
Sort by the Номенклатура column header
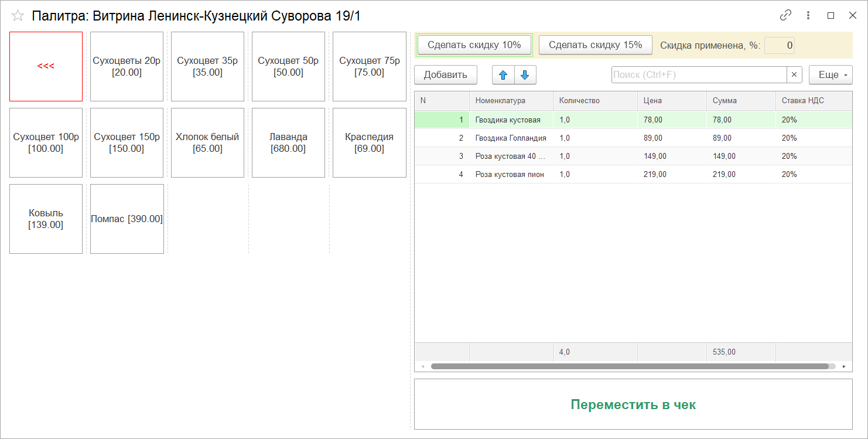(x=510, y=101)
